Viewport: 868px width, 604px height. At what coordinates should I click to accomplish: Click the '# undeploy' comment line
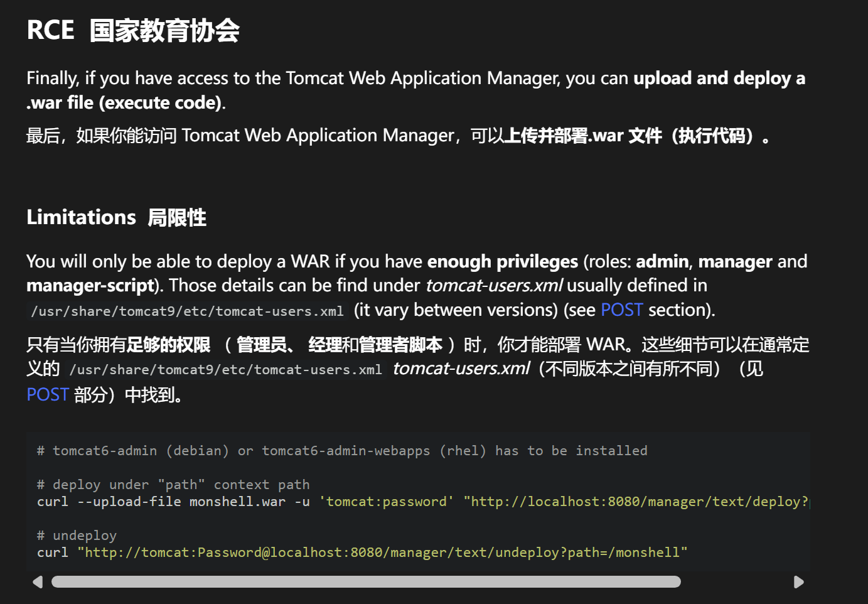pos(77,536)
